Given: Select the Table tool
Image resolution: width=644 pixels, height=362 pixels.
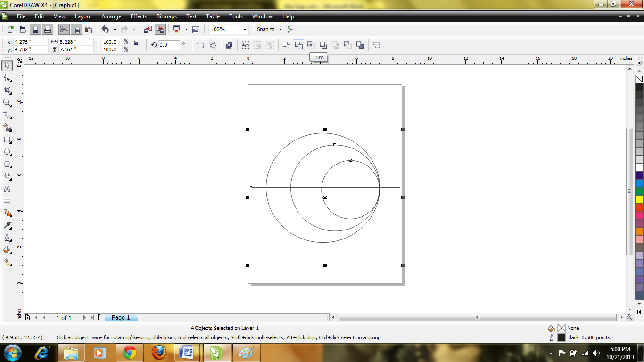Looking at the screenshot, I should tap(7, 201).
